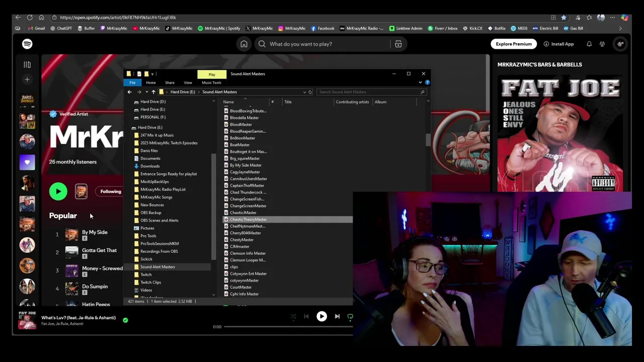Play MrKrazyMic artist with green play button

coord(58,191)
